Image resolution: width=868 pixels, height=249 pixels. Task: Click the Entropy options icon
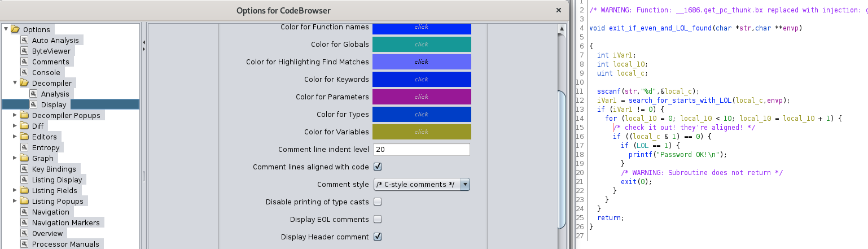(24, 147)
